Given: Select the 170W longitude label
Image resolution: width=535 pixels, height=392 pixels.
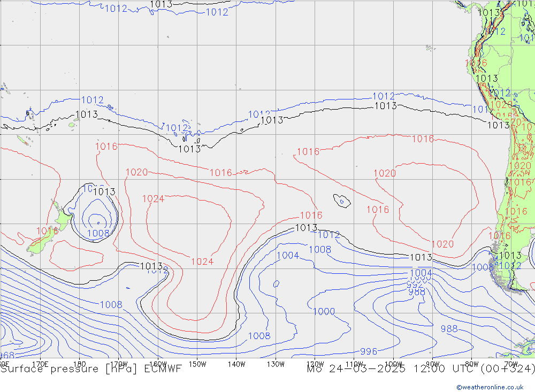Looking at the screenshot, I should (119, 364).
